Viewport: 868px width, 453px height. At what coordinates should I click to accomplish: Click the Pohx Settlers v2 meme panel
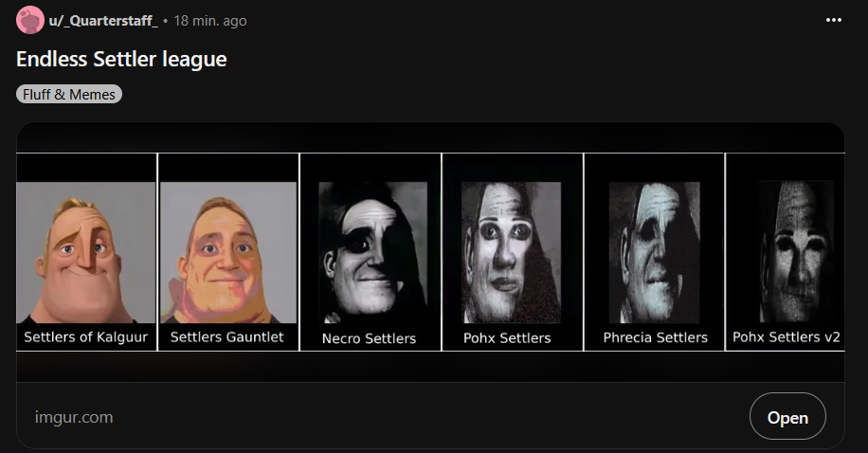coord(785,252)
